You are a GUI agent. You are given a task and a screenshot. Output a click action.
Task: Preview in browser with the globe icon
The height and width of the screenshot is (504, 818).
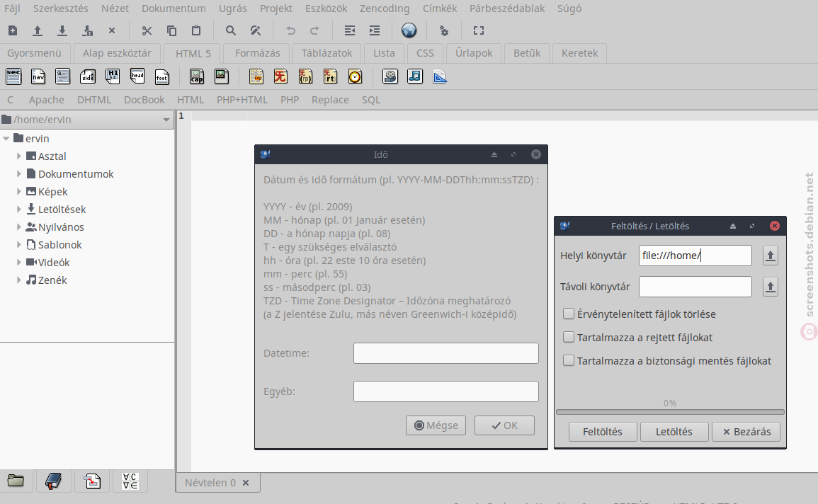[409, 30]
